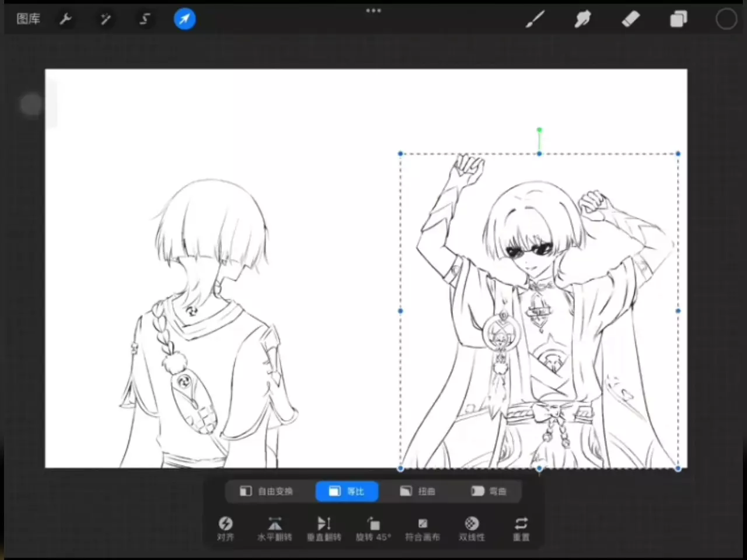Select the Brush tool

click(x=535, y=19)
